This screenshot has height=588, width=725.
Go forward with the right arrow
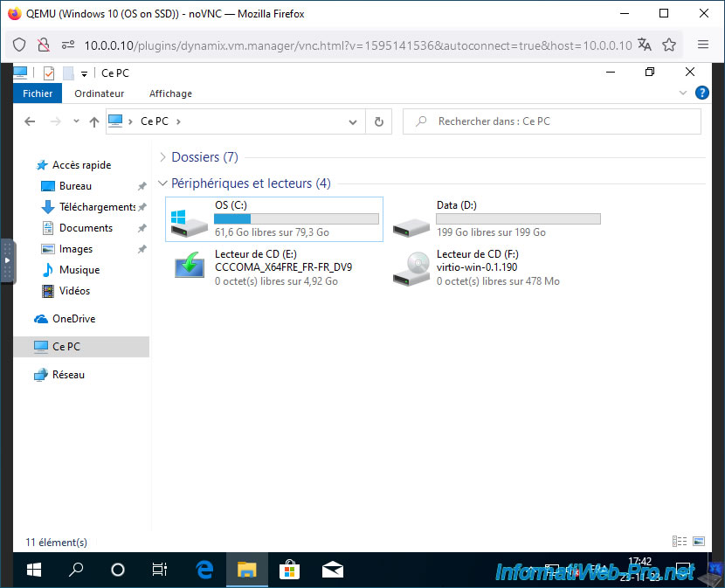click(x=56, y=121)
